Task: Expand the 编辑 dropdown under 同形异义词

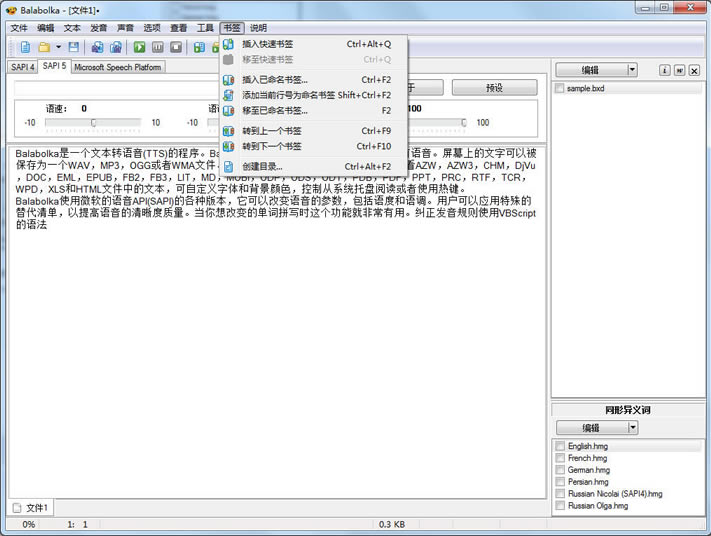Action: pyautogui.click(x=632, y=428)
